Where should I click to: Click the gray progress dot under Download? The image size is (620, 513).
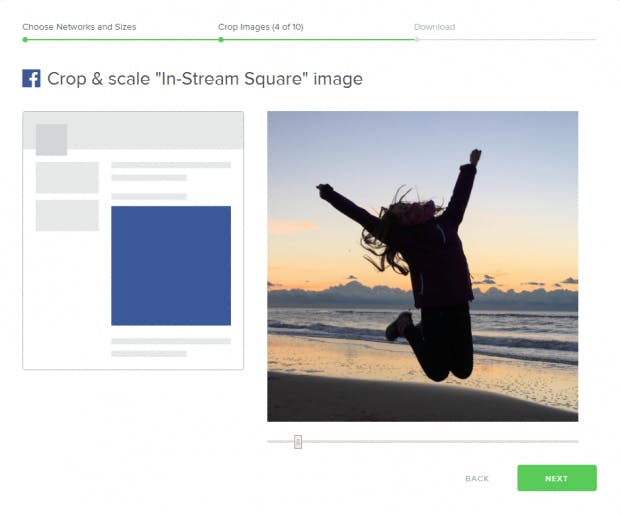pos(417,40)
